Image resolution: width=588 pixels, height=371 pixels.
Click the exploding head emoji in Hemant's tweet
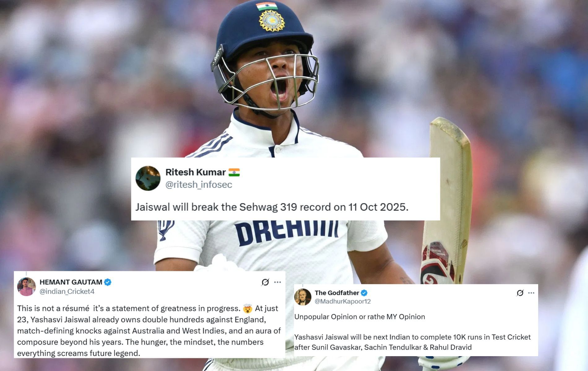(x=248, y=309)
